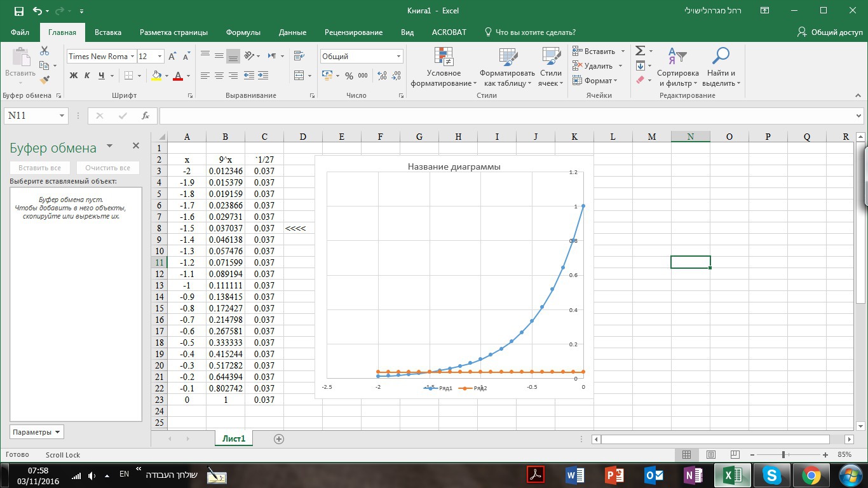
Task: Toggle italic formatting (К)
Action: click(x=87, y=76)
